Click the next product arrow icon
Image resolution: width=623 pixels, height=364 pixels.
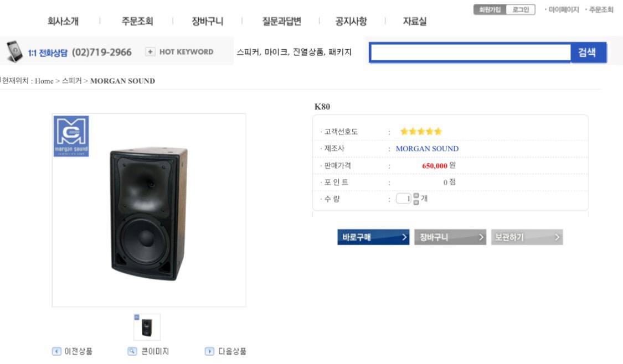(x=209, y=351)
